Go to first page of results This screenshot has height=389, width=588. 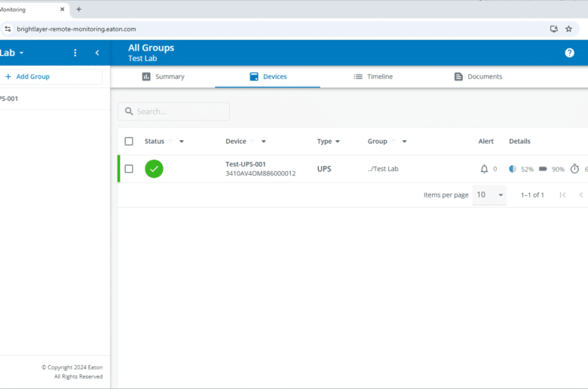[562, 195]
